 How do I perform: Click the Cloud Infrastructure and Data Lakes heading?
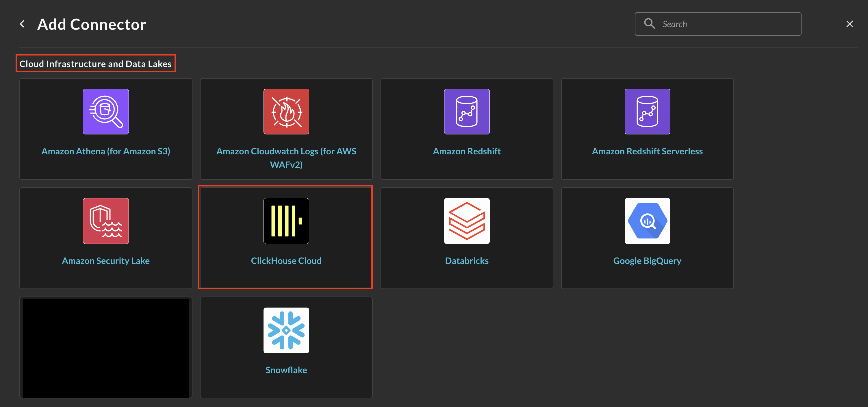coord(95,64)
